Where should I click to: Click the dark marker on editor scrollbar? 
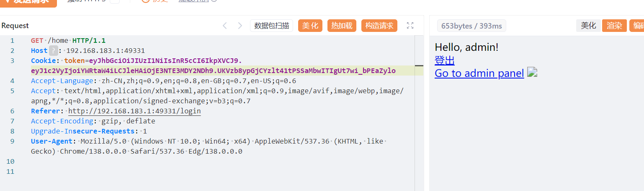coord(419,65)
